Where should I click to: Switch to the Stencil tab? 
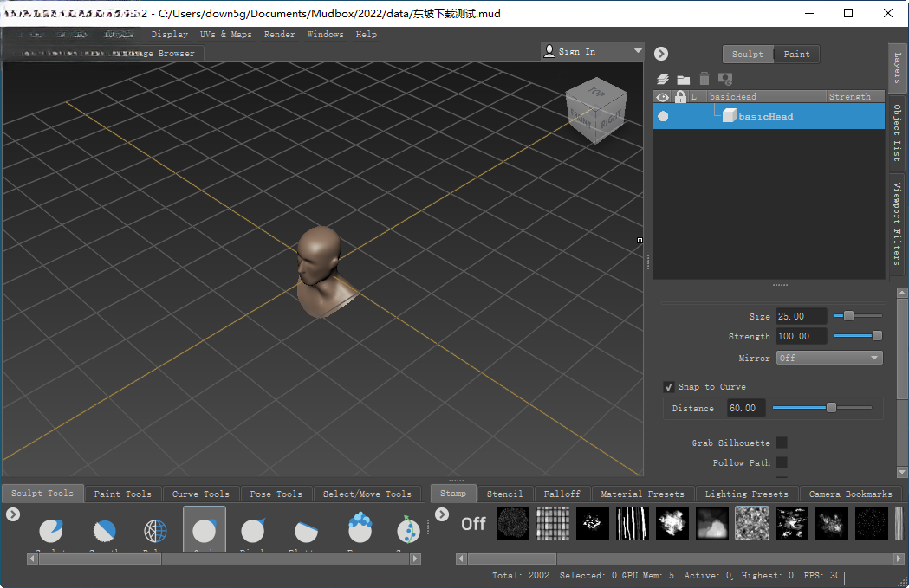504,494
